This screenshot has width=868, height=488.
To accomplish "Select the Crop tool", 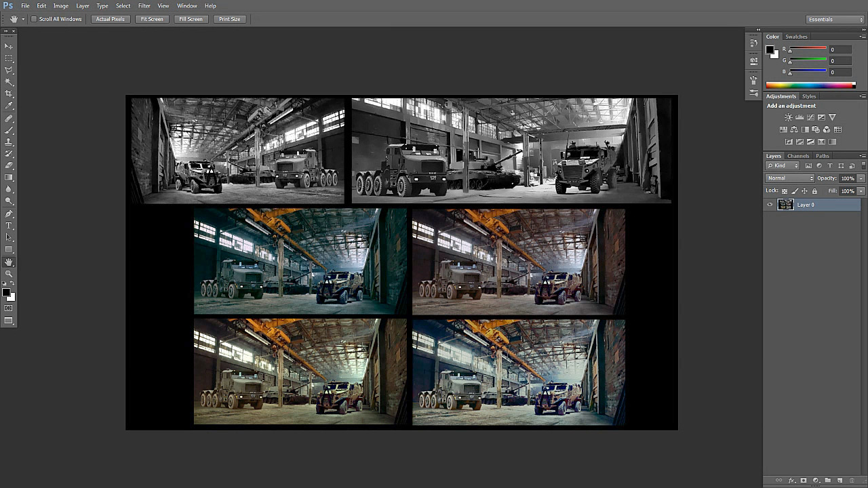I will [x=9, y=94].
